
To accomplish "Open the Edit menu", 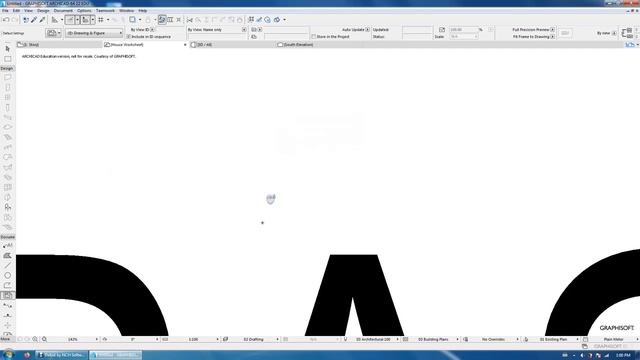I will (16, 11).
